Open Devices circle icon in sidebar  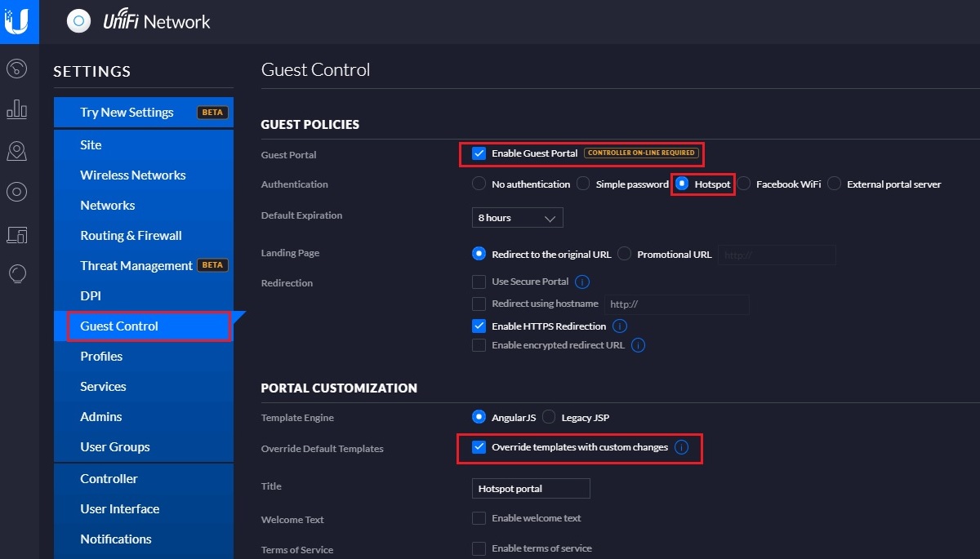(17, 192)
